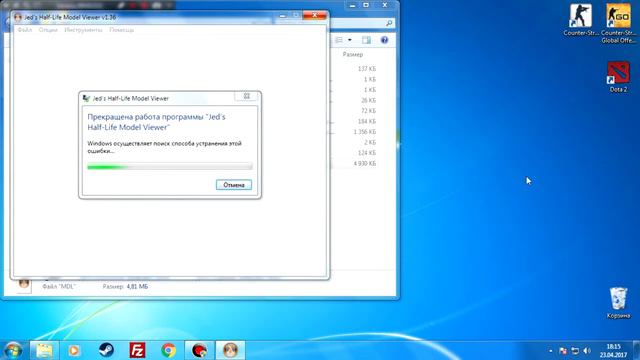The image size is (640, 360).
Task: Select the Dota 2 desktop icon
Action: pyautogui.click(x=618, y=77)
